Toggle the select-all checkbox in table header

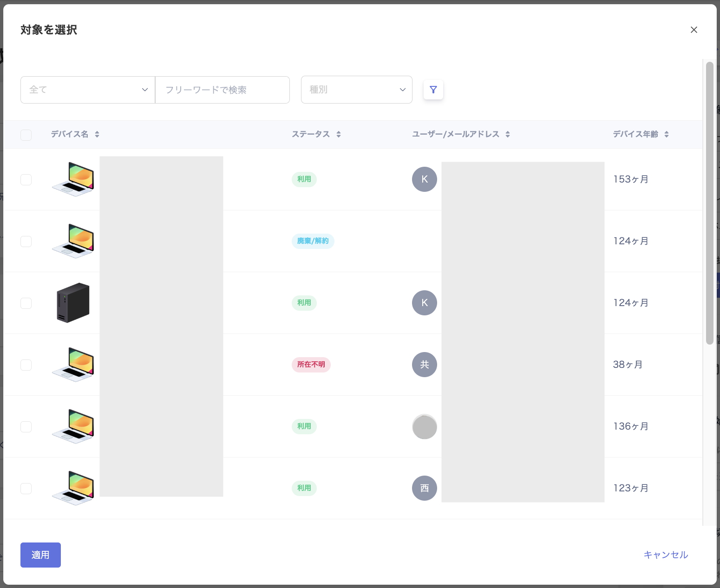click(x=26, y=135)
